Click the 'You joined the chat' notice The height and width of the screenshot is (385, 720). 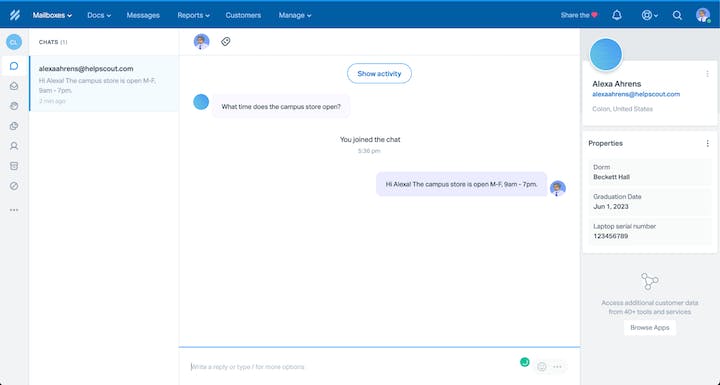pos(370,139)
